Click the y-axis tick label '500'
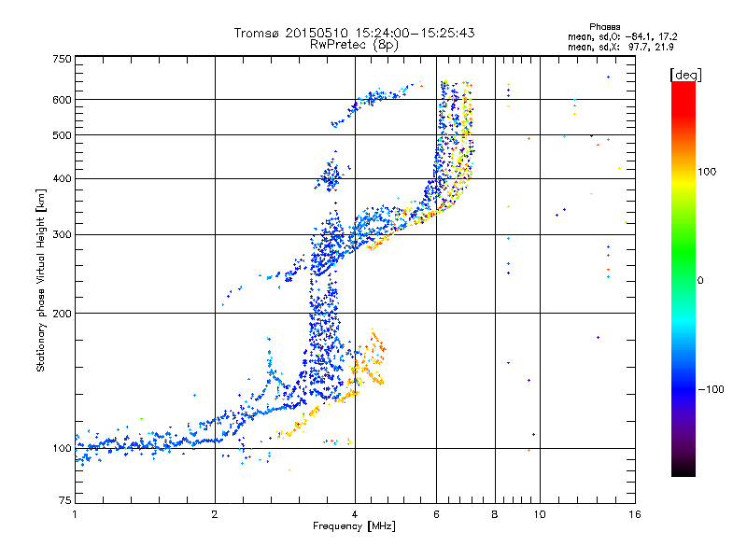 (62, 135)
